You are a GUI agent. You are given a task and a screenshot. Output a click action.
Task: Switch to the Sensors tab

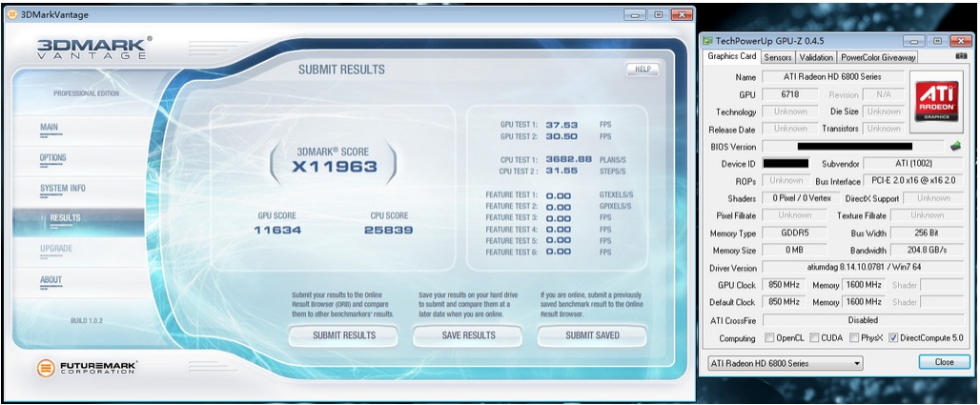pyautogui.click(x=777, y=57)
